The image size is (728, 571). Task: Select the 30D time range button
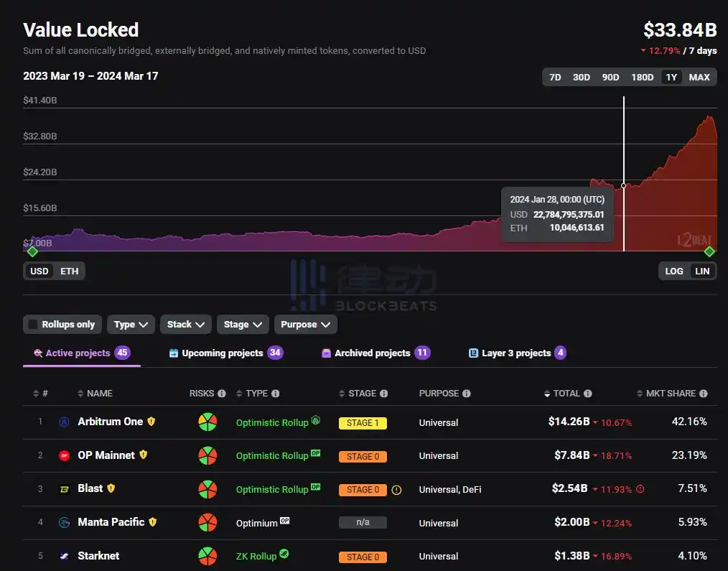point(581,77)
